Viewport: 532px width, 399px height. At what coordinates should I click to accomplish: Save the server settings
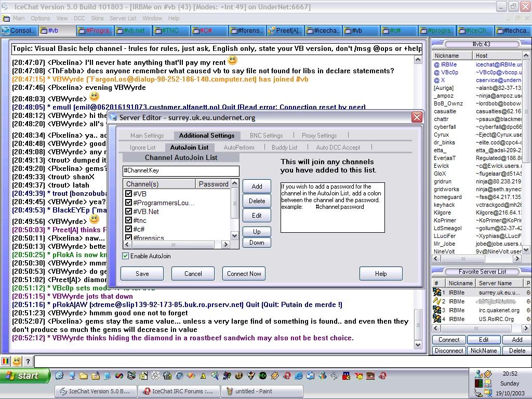(x=142, y=273)
